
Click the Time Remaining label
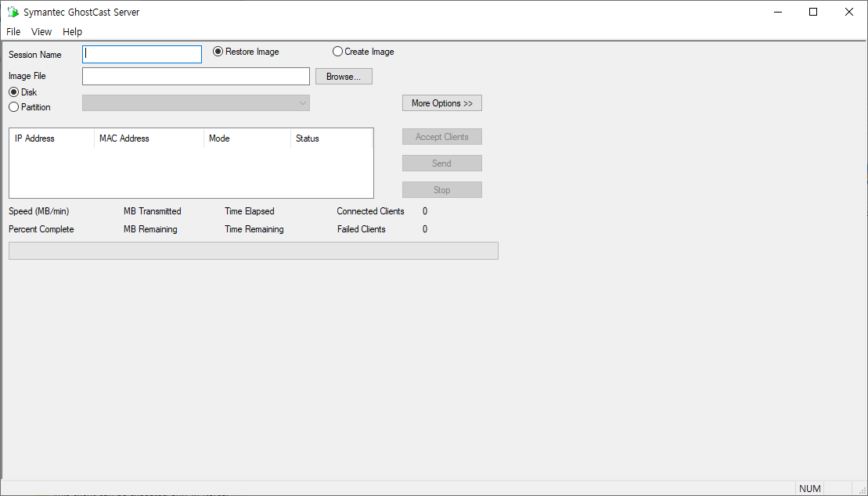pyautogui.click(x=254, y=228)
